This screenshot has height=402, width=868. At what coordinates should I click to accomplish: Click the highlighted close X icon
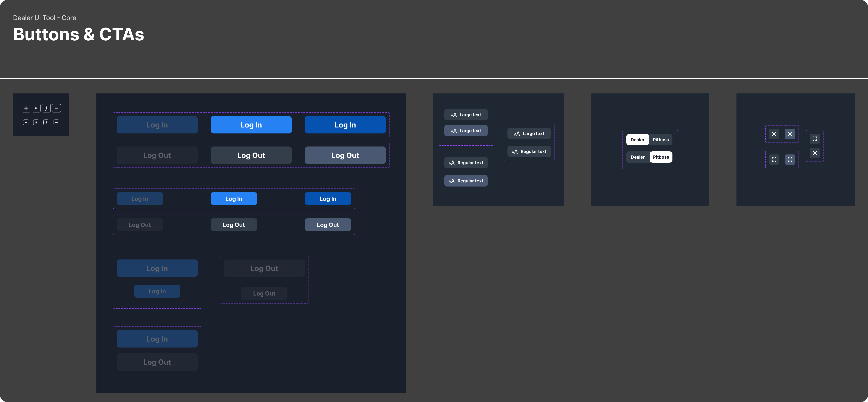[790, 134]
